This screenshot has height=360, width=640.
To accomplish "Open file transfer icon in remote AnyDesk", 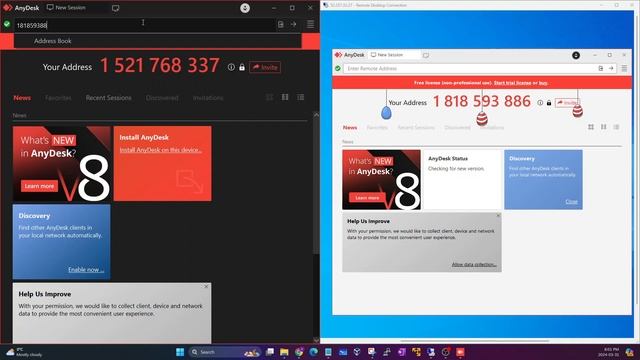I will coord(601,69).
